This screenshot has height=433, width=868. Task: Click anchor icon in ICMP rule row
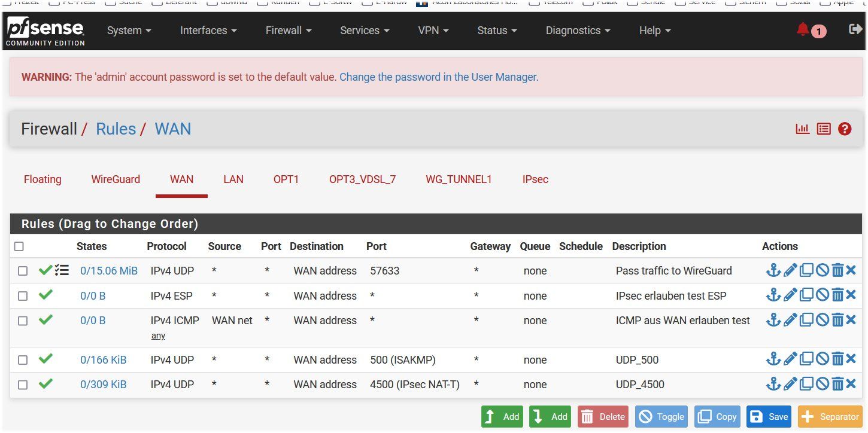pyautogui.click(x=773, y=320)
